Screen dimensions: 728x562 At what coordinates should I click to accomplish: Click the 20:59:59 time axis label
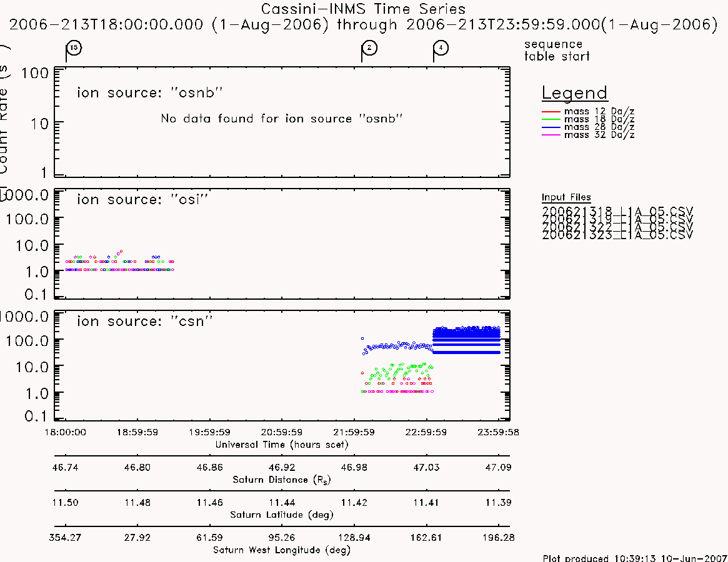(282, 432)
